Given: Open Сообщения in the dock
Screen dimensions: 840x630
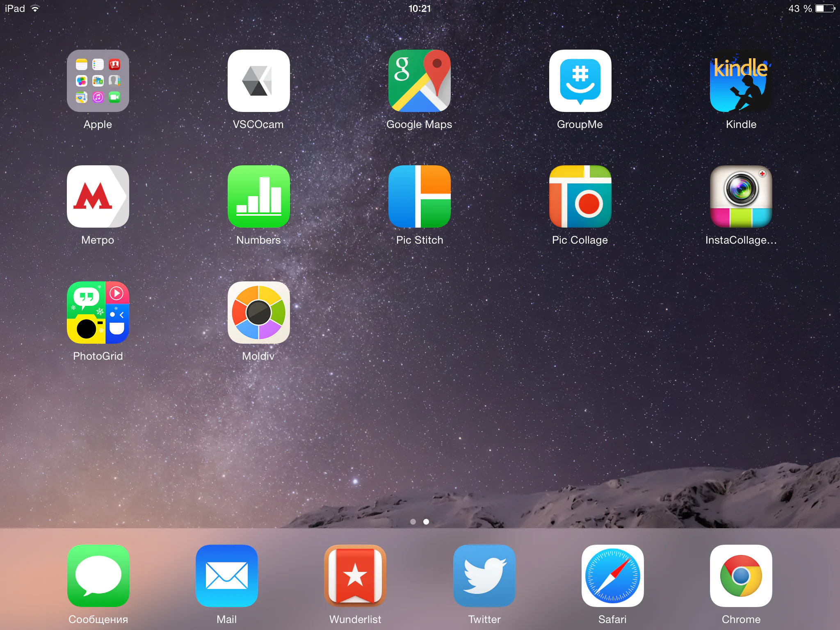Looking at the screenshot, I should coord(98,576).
